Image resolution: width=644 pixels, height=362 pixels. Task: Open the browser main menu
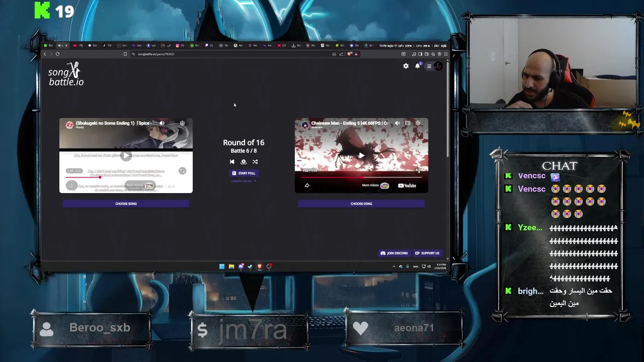click(x=445, y=54)
